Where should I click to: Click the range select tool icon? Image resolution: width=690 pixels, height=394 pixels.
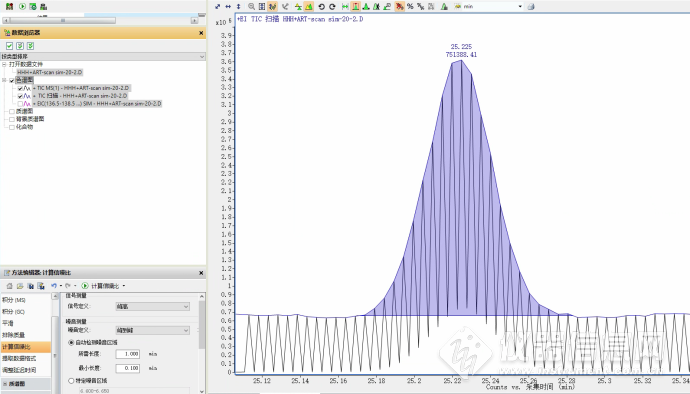click(x=285, y=7)
